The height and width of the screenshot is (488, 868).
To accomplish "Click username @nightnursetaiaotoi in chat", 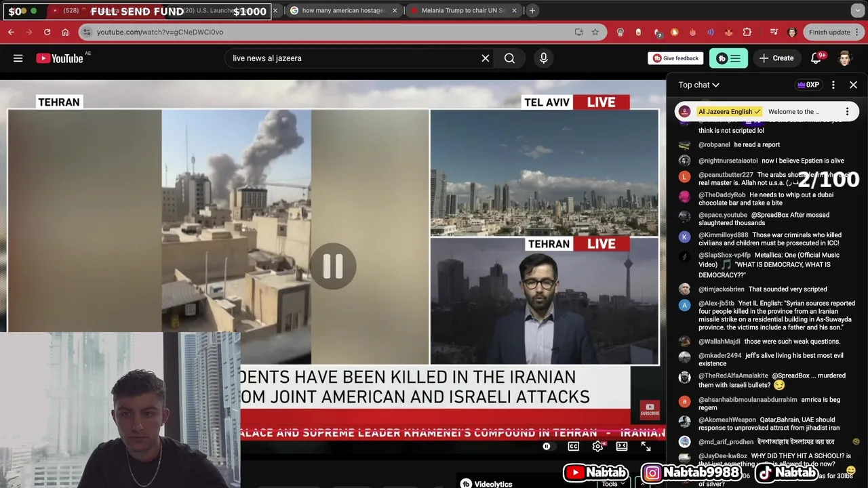I will (728, 161).
